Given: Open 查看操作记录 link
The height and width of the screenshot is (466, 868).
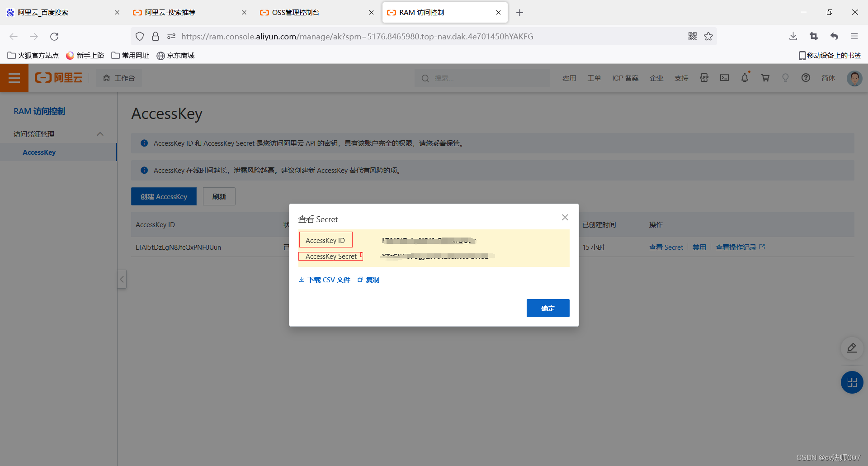Looking at the screenshot, I should pyautogui.click(x=740, y=247).
